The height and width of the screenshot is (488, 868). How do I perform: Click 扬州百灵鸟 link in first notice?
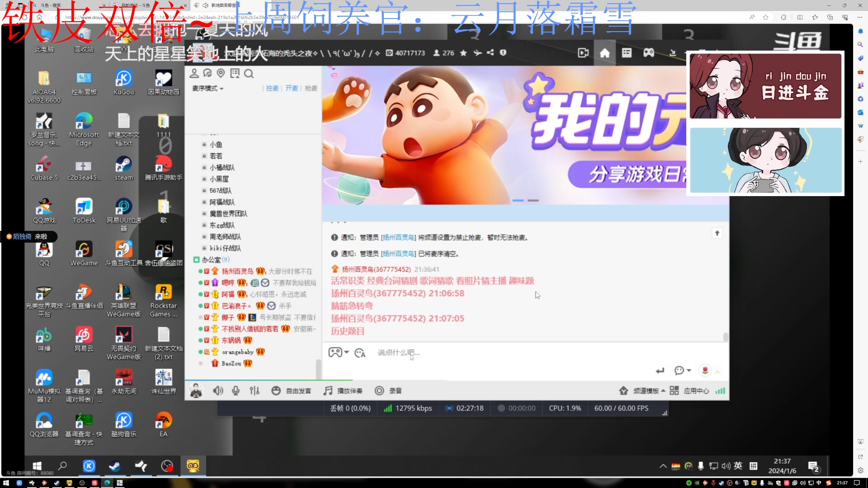coord(398,237)
